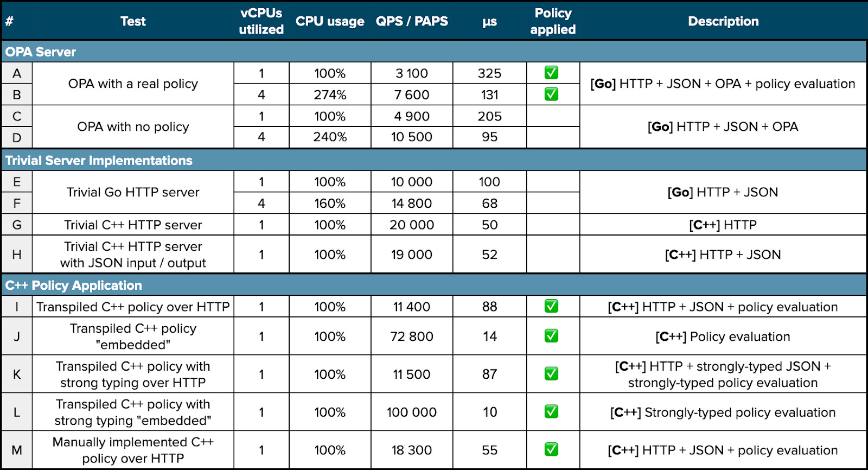Click the 'vCPUs utilized' column header
The width and height of the screenshot is (868, 470).
click(261, 21)
